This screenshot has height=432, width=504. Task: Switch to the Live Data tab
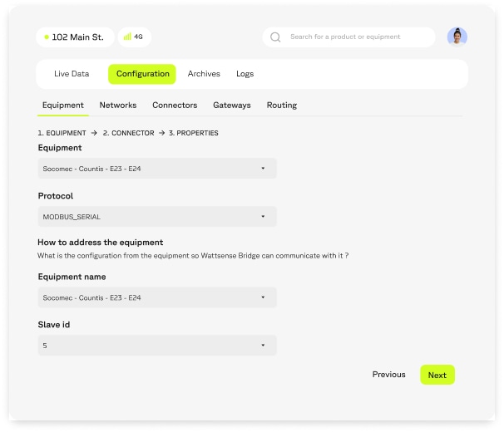click(x=72, y=74)
